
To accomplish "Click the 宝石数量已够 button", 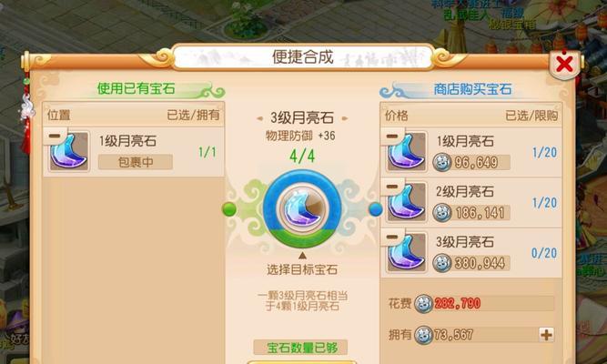I will [x=301, y=348].
